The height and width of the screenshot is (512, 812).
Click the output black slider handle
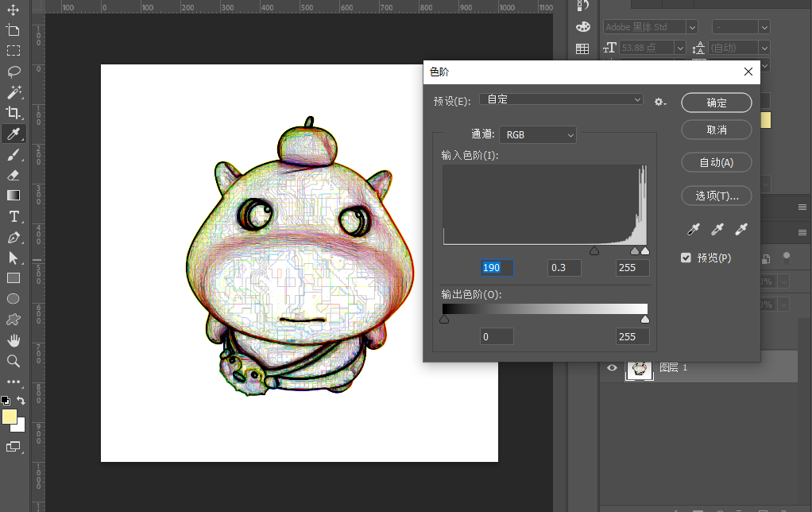[x=444, y=320]
